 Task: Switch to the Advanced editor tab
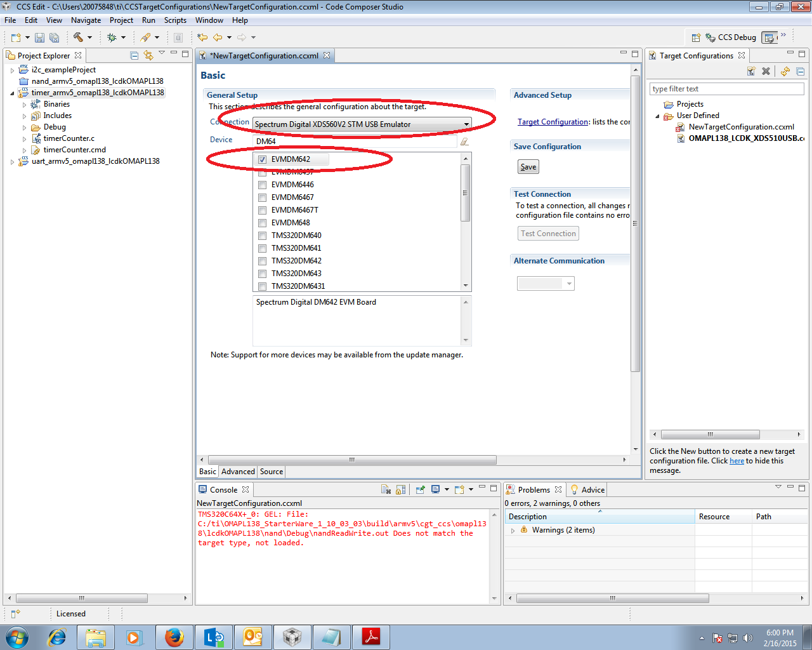coord(238,472)
